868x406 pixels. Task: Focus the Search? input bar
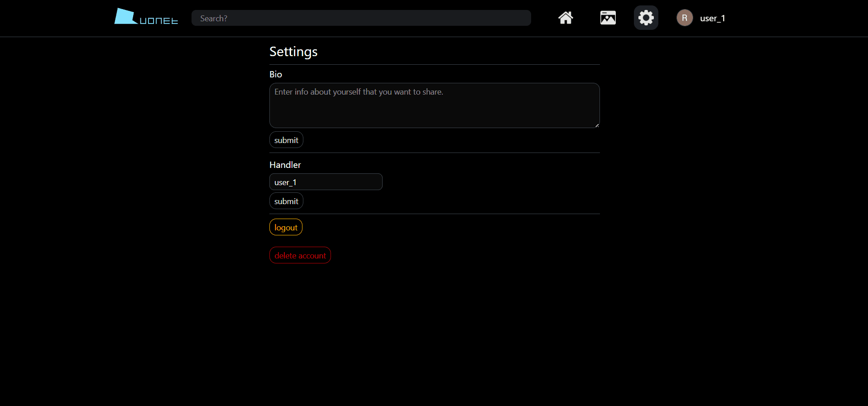pos(361,18)
